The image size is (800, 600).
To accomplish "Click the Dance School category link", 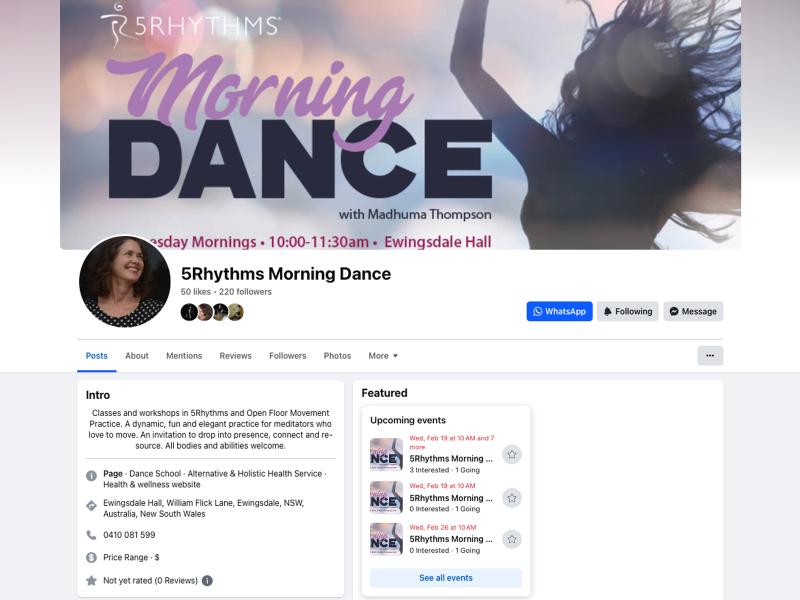I will click(x=155, y=473).
